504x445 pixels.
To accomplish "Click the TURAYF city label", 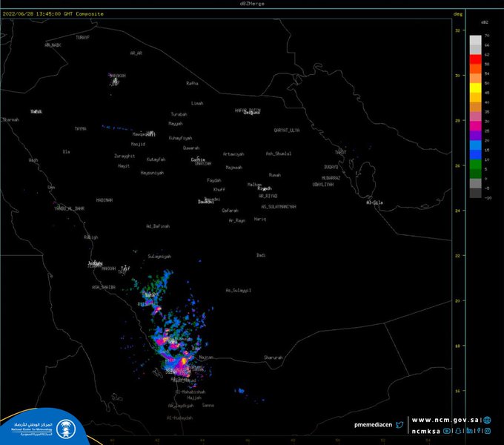I will tap(82, 38).
